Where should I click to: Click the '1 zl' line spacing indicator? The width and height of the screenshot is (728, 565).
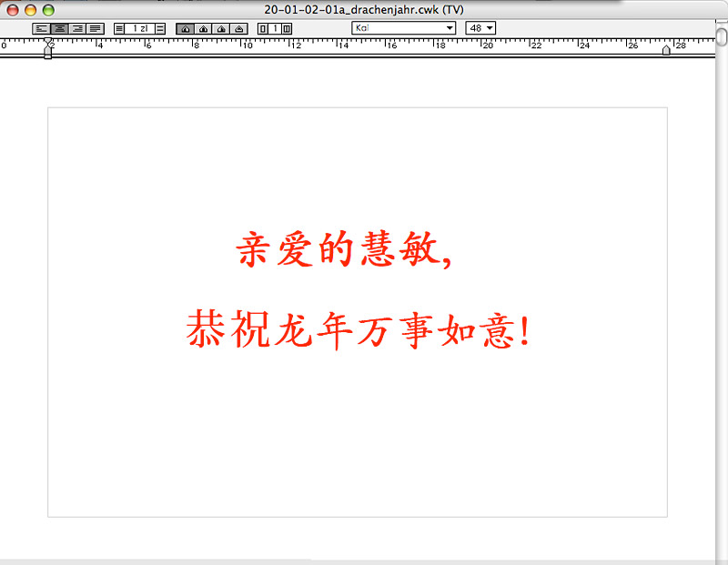click(140, 29)
